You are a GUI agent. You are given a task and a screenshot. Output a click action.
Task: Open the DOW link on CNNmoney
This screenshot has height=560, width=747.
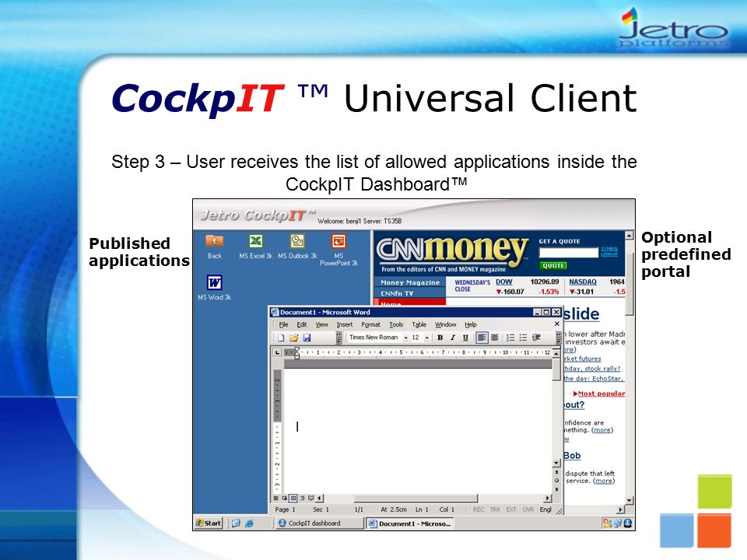click(x=503, y=282)
